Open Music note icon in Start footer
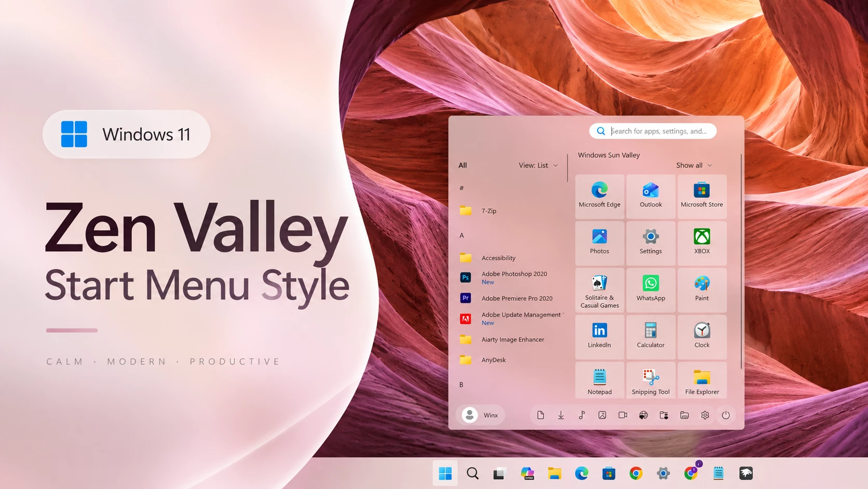 581,415
